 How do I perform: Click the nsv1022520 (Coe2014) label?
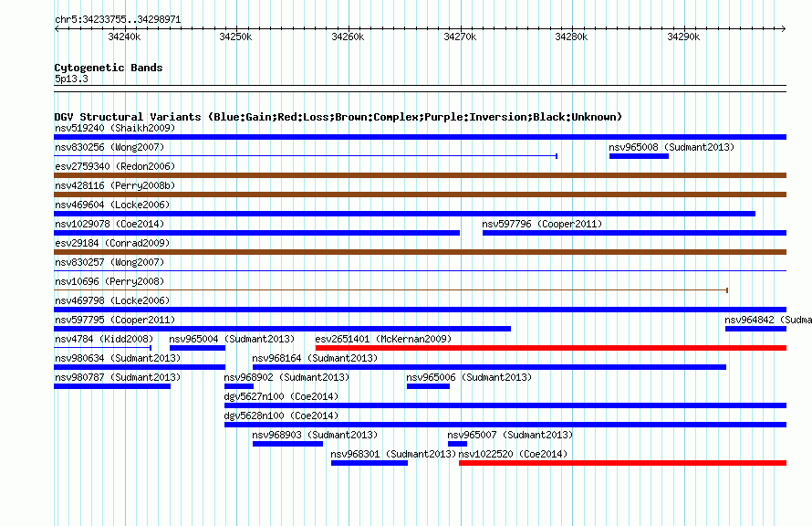click(x=513, y=454)
